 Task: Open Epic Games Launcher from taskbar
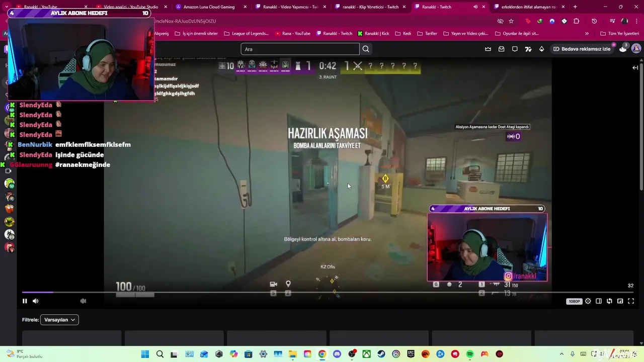click(x=411, y=354)
